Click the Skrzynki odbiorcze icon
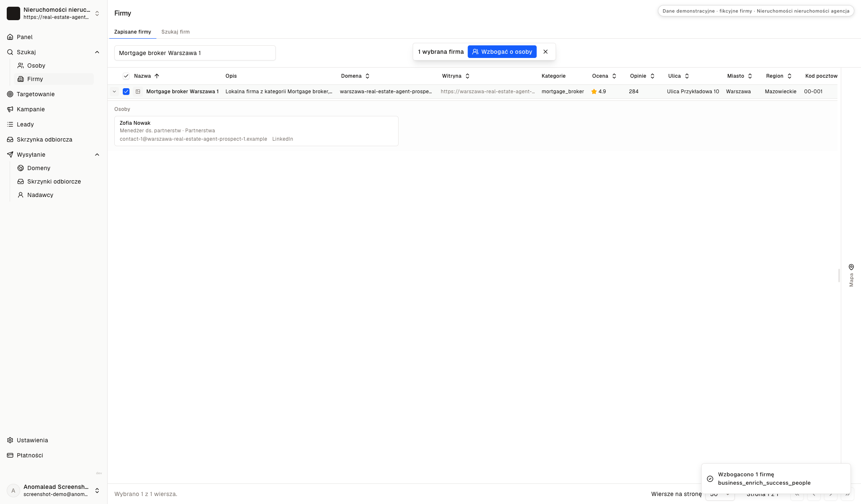This screenshot has width=861, height=504. click(21, 181)
